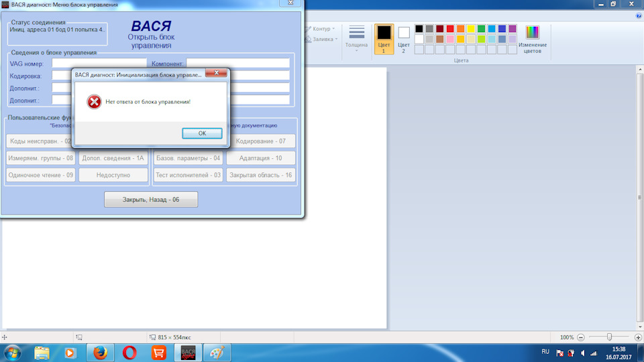The height and width of the screenshot is (362, 644).
Task: Expand the Заливка dropdown in Paint
Action: click(x=321, y=39)
